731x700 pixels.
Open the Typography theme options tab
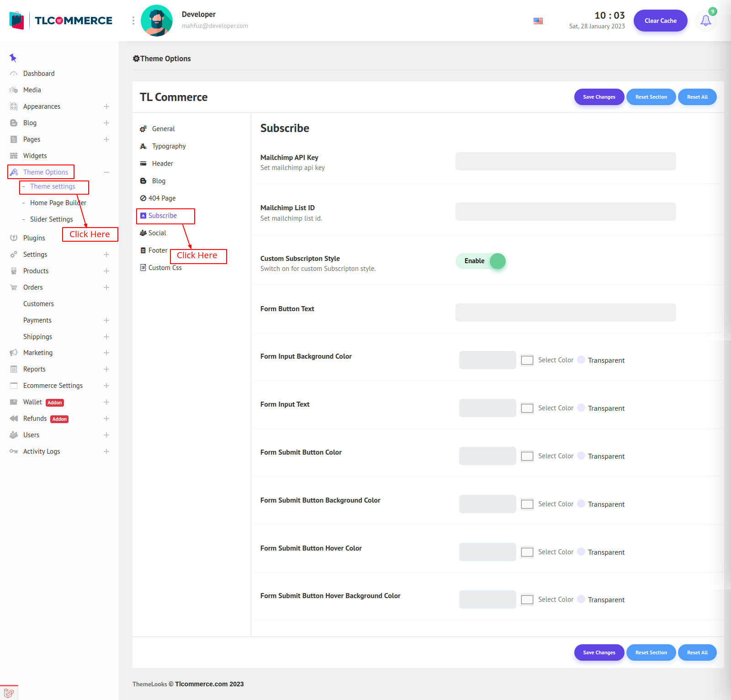[x=169, y=146]
